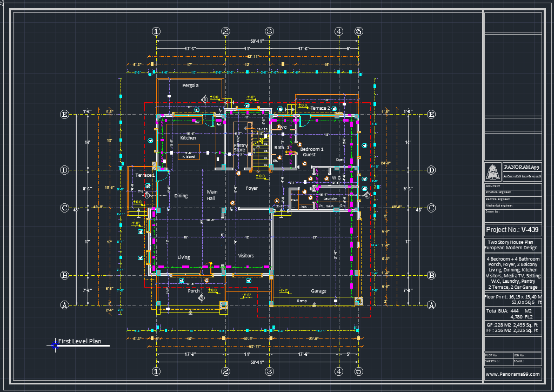
Task: Select the 'FF : 216 M2 2,325 Sq. Ft' line
Action: click(512, 330)
